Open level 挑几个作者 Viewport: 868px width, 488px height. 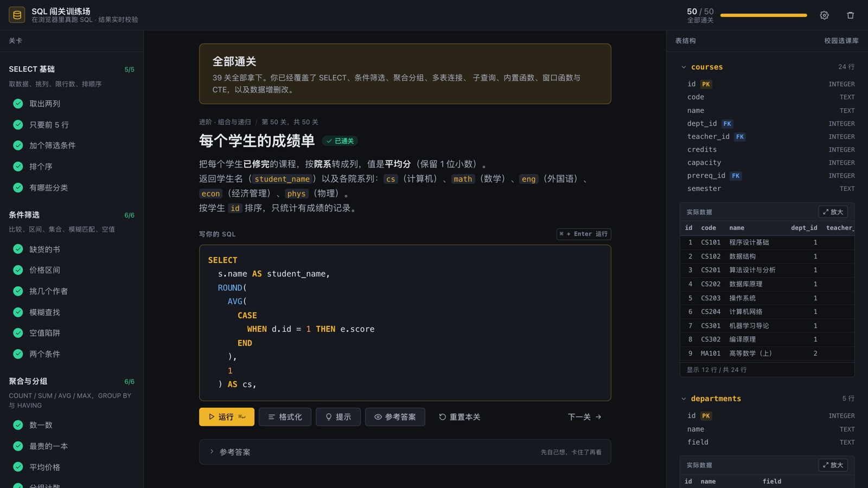pyautogui.click(x=72, y=291)
